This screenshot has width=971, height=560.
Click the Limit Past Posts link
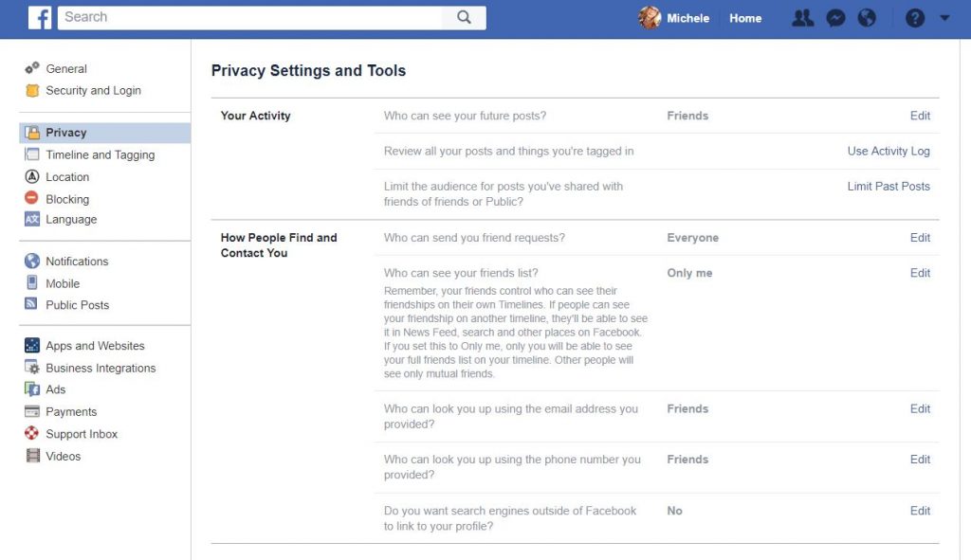[x=888, y=187]
